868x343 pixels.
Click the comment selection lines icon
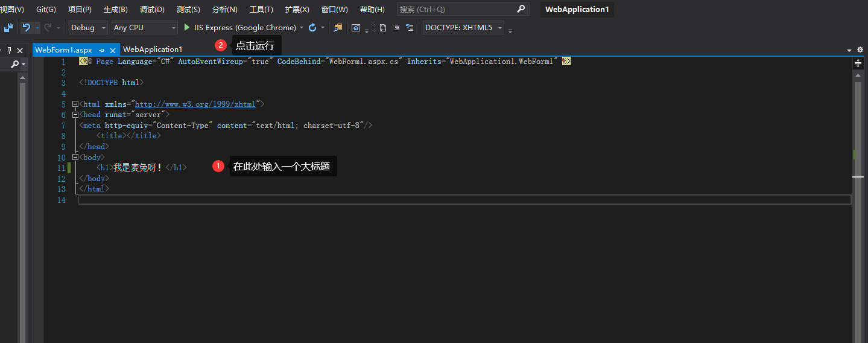pyautogui.click(x=410, y=28)
